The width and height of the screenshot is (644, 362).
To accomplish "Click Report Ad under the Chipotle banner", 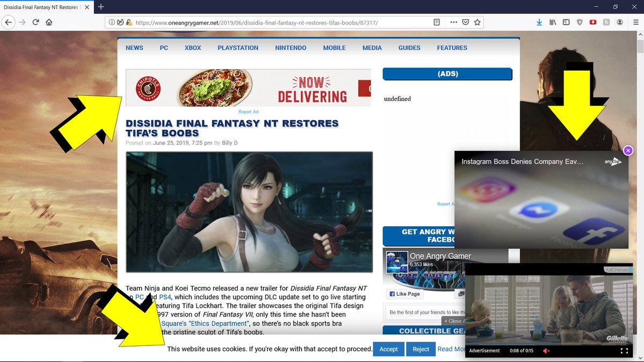I will [248, 112].
